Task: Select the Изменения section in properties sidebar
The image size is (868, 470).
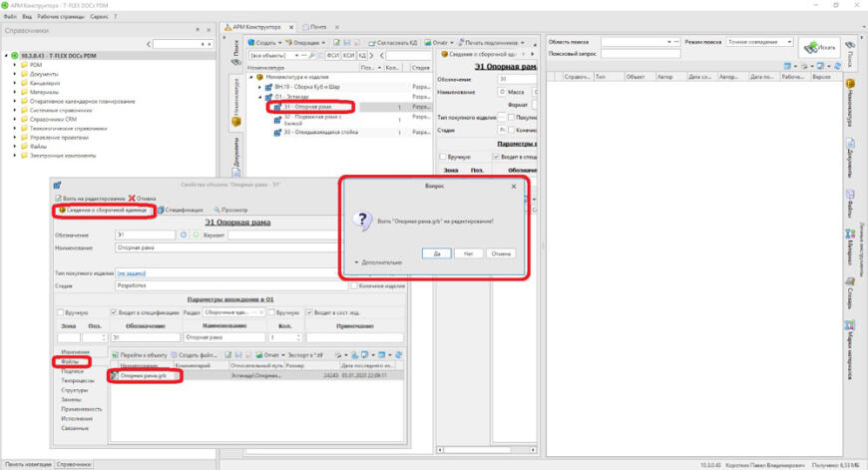Action: click(x=75, y=352)
